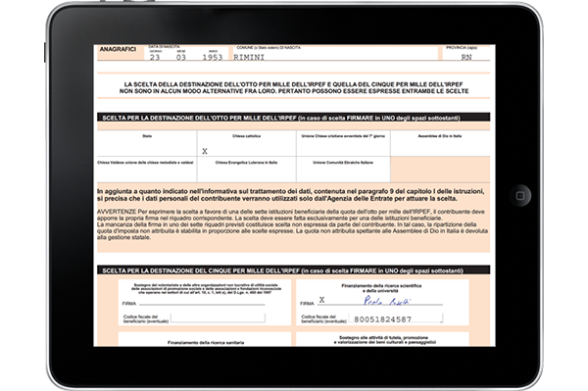Click the otto per mille section header
Image resolution: width=588 pixels, height=391 pixels.
(x=293, y=118)
